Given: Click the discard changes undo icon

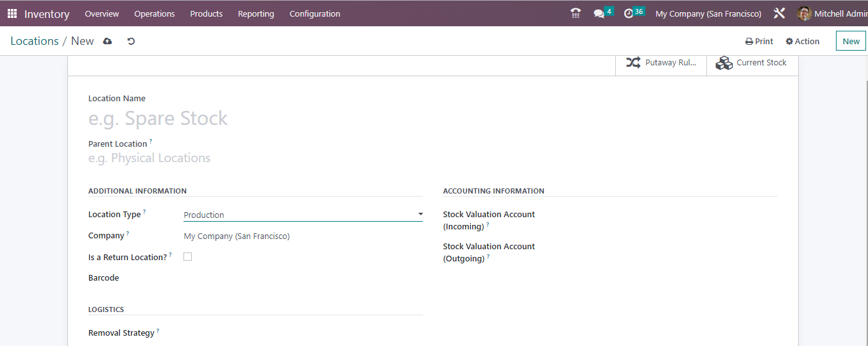Looking at the screenshot, I should tap(131, 41).
